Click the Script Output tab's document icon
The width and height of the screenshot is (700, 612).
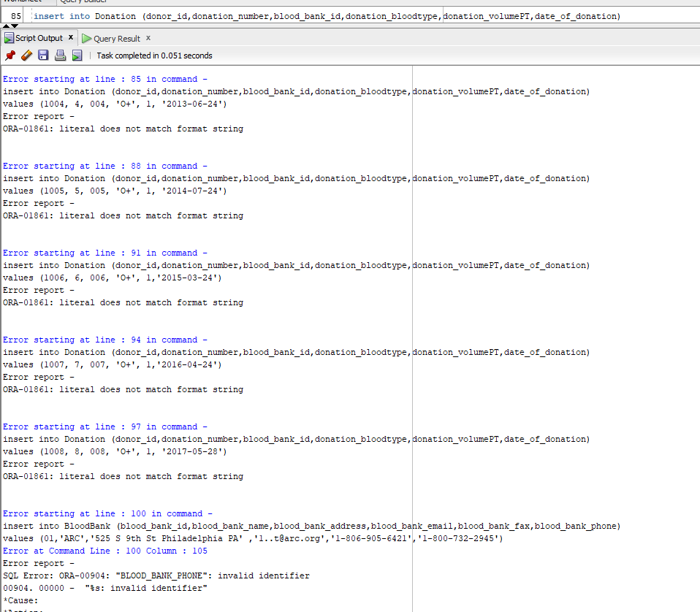point(9,37)
